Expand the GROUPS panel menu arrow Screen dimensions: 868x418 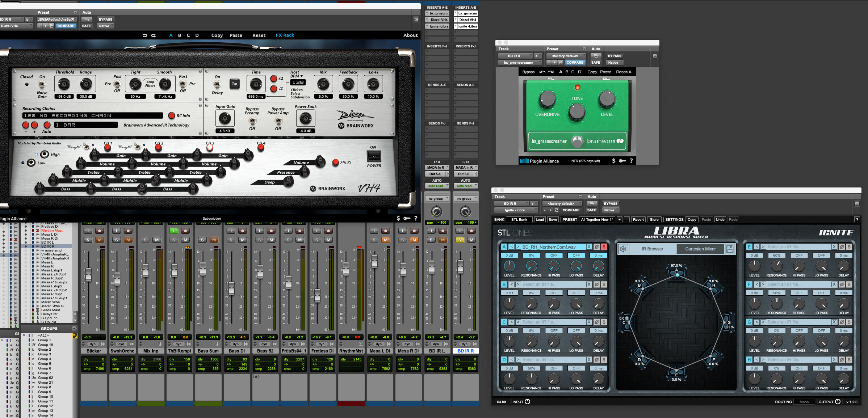(74, 329)
